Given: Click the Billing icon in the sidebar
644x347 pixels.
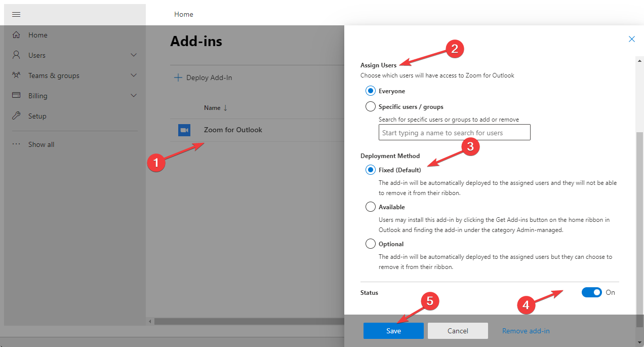Looking at the screenshot, I should 17,95.
